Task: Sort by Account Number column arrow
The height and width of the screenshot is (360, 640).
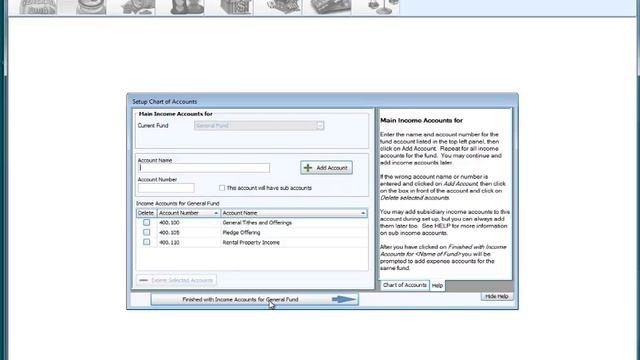Action: [216, 213]
